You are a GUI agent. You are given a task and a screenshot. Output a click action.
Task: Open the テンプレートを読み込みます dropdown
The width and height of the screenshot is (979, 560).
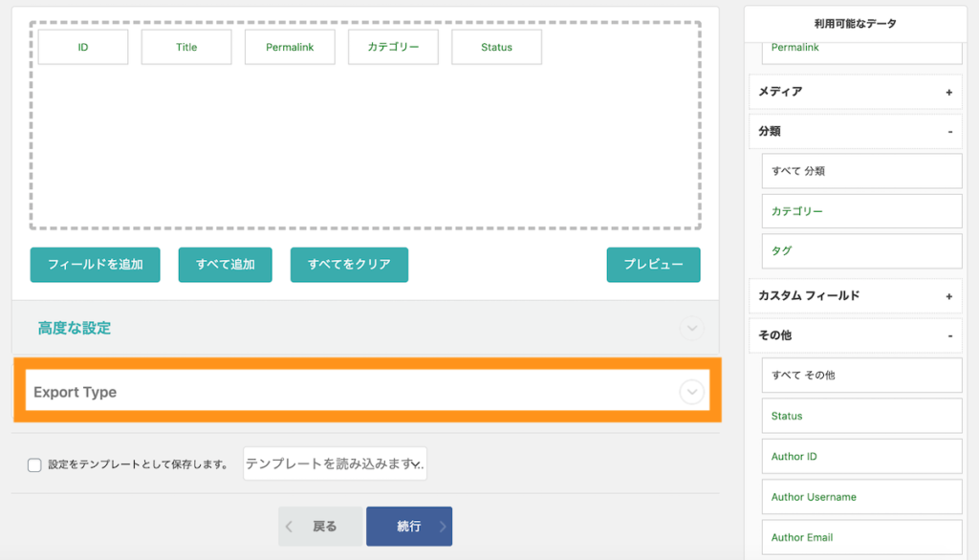point(335,463)
